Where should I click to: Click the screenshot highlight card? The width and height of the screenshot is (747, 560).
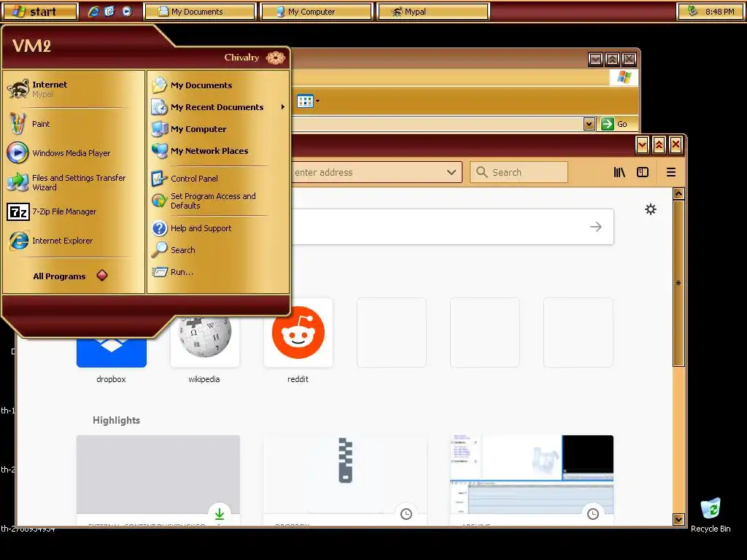532,480
